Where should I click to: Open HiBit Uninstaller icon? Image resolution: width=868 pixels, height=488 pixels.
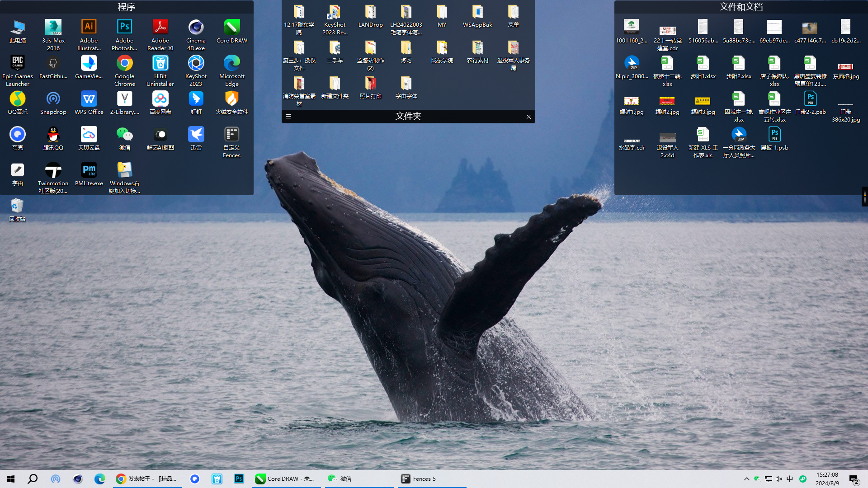coord(160,70)
